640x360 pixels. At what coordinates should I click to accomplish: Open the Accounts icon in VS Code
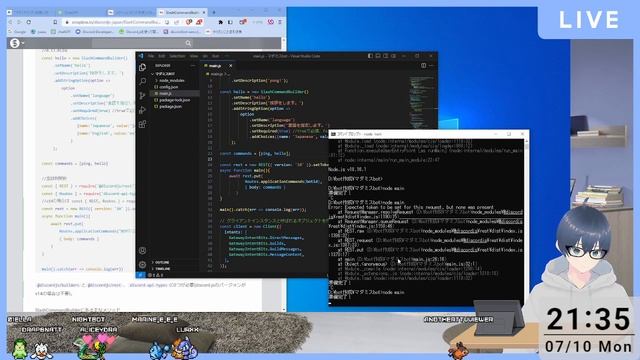coord(142,251)
